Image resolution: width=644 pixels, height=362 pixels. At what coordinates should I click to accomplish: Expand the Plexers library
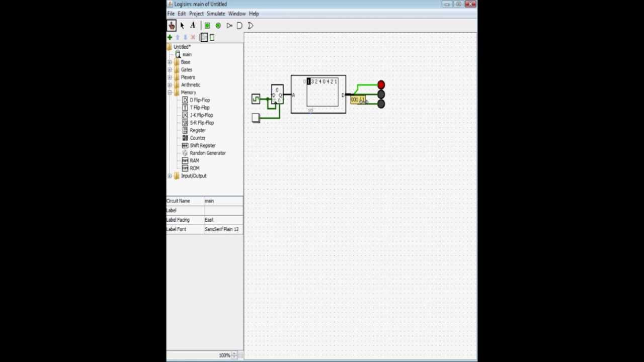tap(170, 77)
